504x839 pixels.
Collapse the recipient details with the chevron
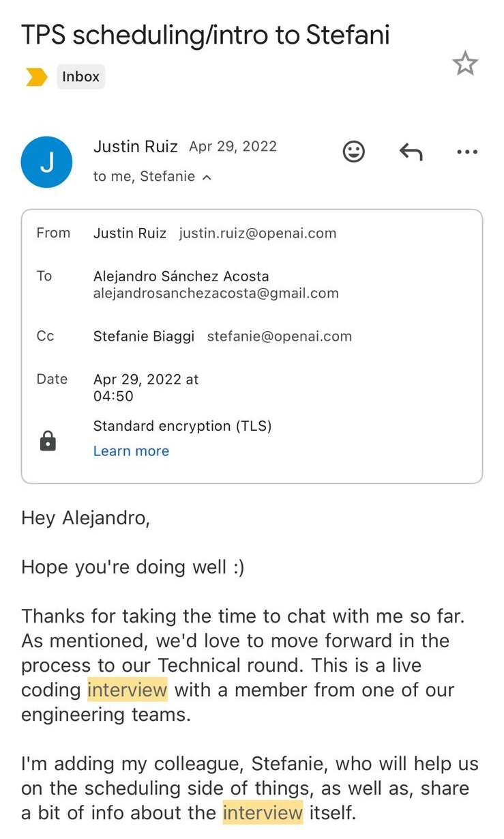click(207, 176)
